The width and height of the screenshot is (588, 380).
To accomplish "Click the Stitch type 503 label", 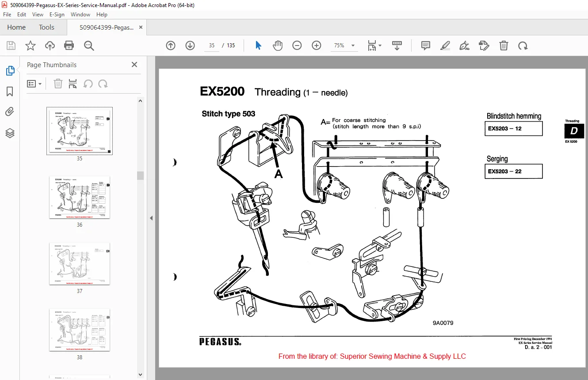I will tap(229, 114).
